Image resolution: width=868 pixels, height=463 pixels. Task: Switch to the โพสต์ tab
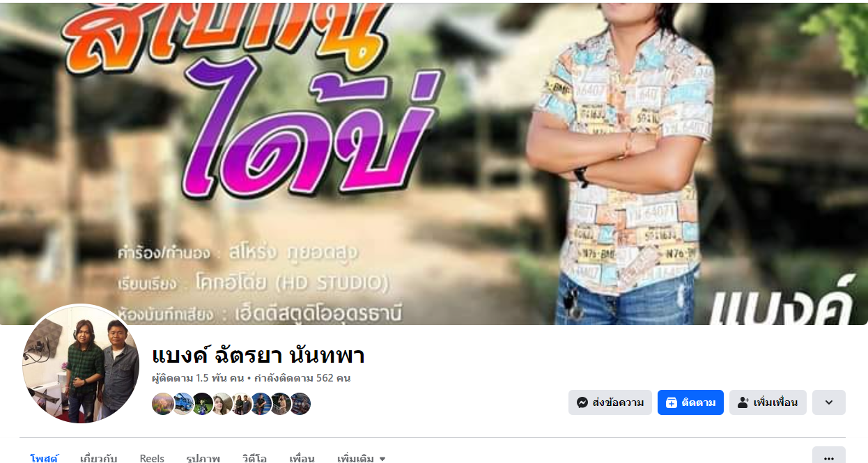(45, 458)
